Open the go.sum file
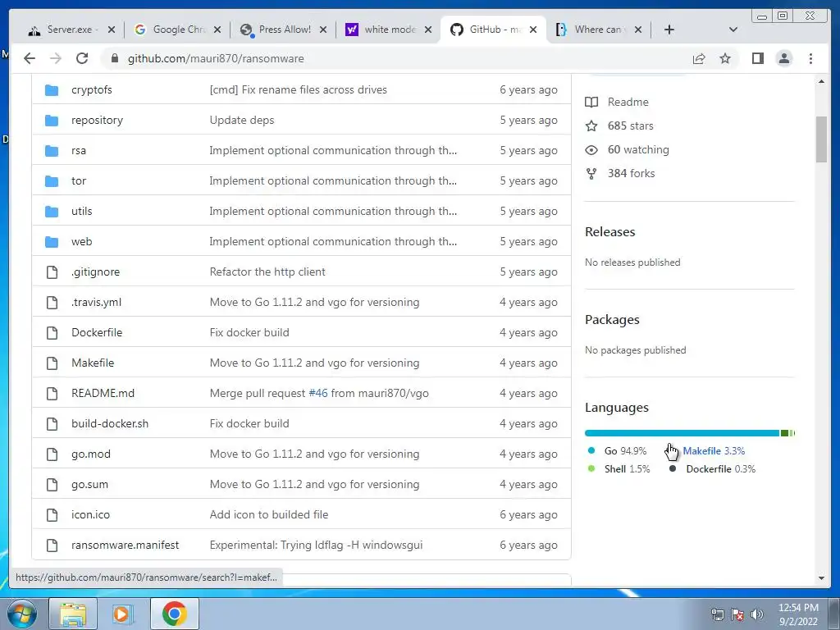Image resolution: width=840 pixels, height=630 pixels. (89, 484)
